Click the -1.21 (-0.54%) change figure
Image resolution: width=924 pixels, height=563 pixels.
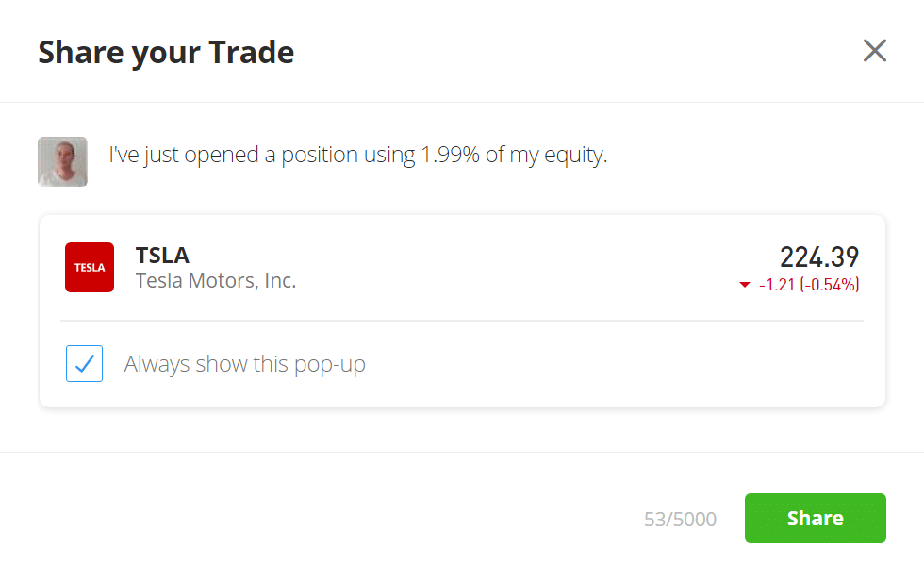pyautogui.click(x=809, y=285)
